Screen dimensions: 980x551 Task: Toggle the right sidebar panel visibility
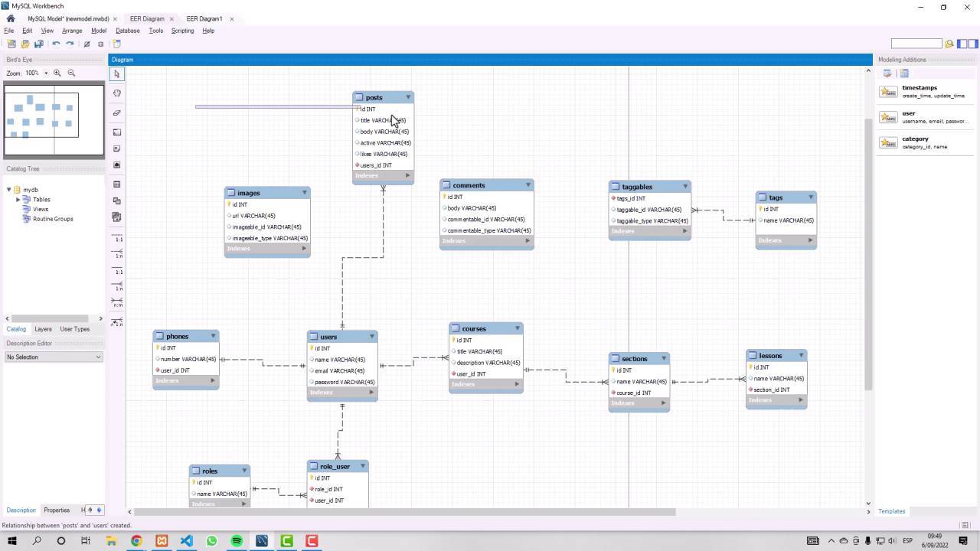[973, 44]
